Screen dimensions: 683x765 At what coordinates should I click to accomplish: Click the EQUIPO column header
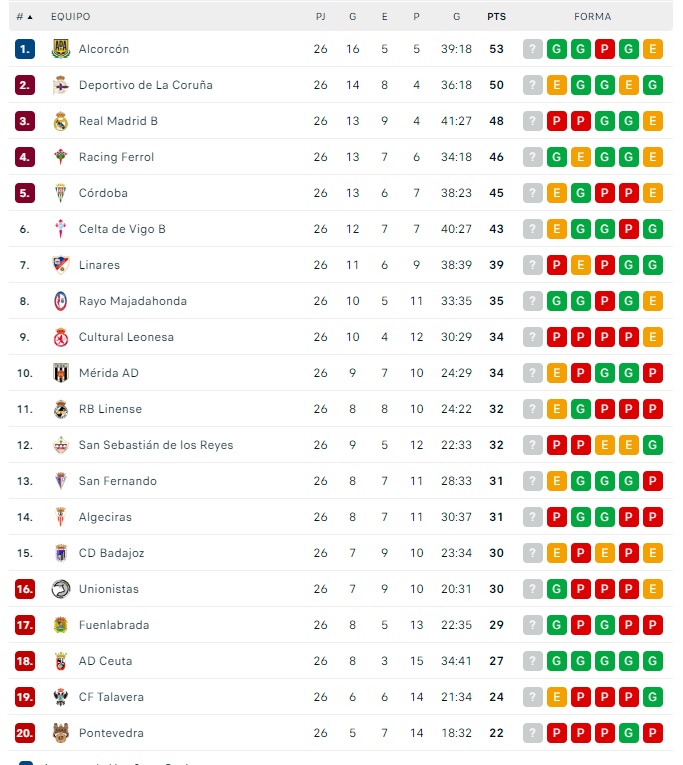point(70,17)
